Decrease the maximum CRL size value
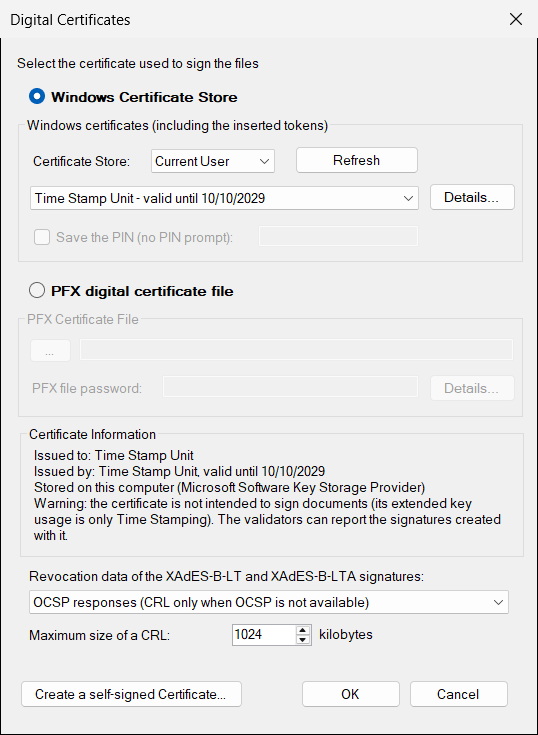Image resolution: width=538 pixels, height=735 pixels. tap(303, 640)
